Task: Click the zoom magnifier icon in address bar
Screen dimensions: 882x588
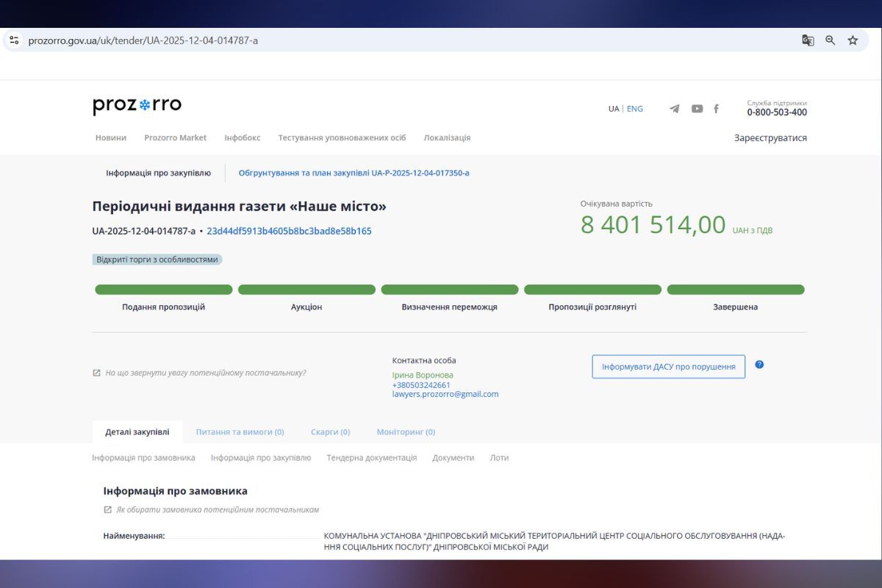Action: (x=830, y=40)
